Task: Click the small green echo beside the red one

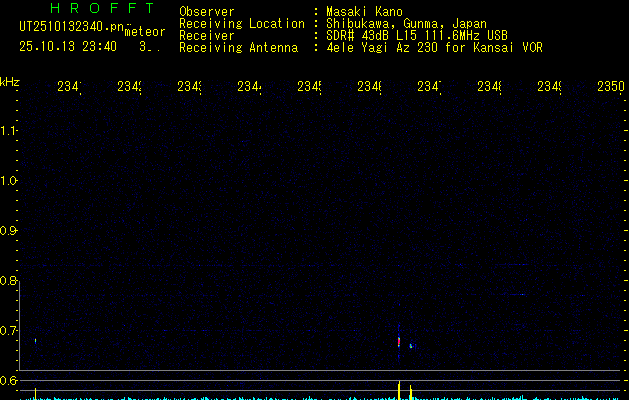Action: pyautogui.click(x=410, y=346)
